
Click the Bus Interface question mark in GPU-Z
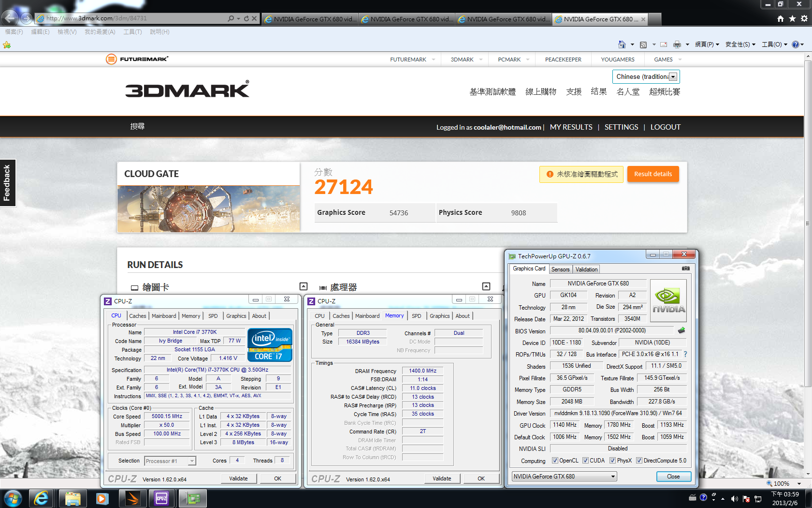(685, 354)
